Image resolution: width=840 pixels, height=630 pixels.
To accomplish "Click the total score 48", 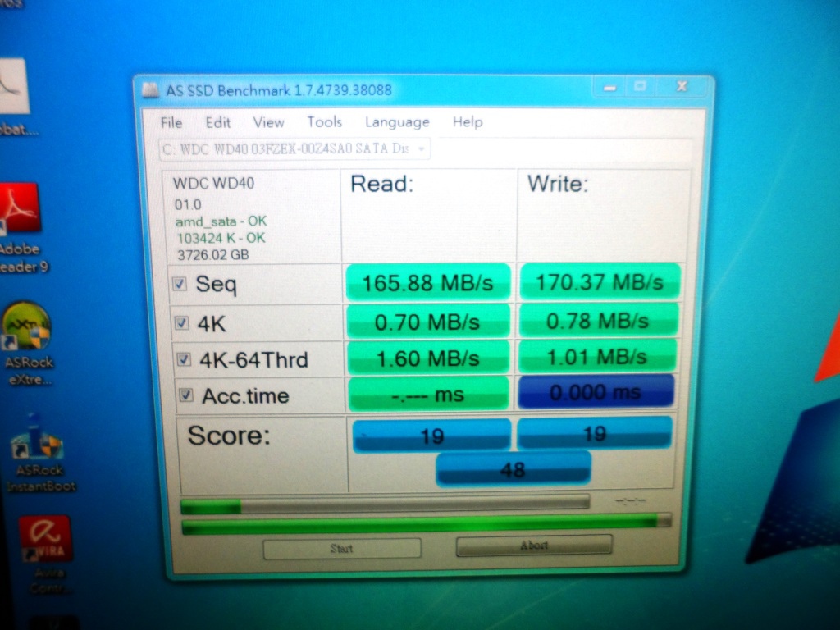I will pyautogui.click(x=514, y=469).
